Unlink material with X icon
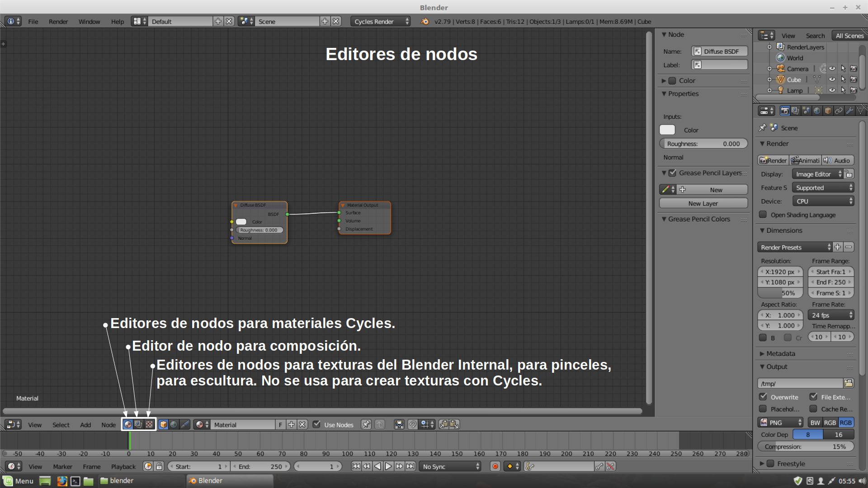 tap(302, 424)
